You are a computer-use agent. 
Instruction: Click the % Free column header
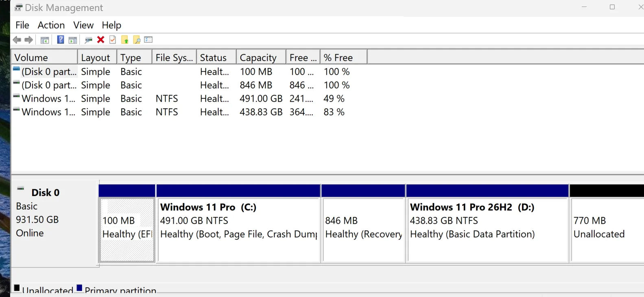coord(344,57)
